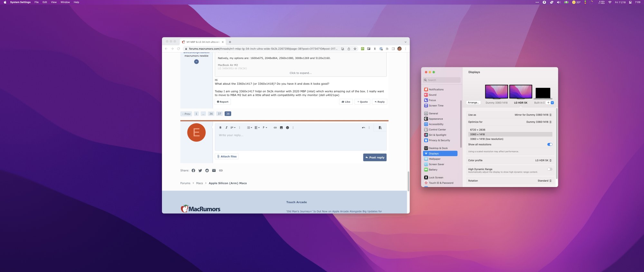Bookmark this page with the star icon
The height and width of the screenshot is (272, 644).
(355, 49)
